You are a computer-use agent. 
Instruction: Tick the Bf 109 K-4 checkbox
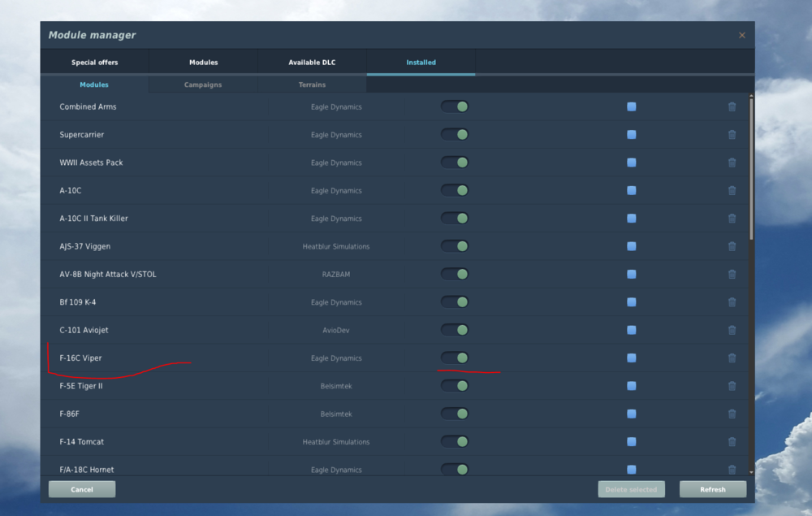[x=631, y=302]
